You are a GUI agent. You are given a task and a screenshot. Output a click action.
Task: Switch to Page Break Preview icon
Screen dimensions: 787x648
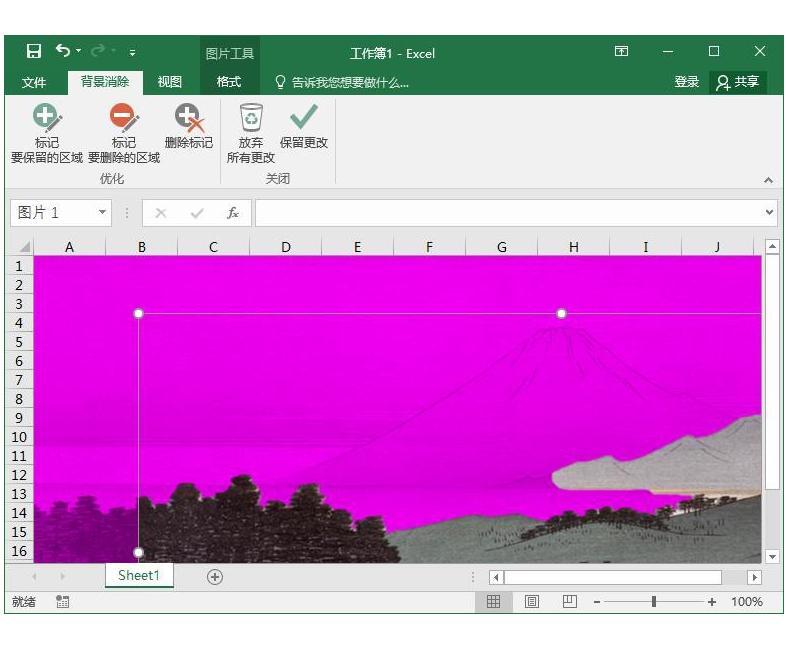click(570, 601)
